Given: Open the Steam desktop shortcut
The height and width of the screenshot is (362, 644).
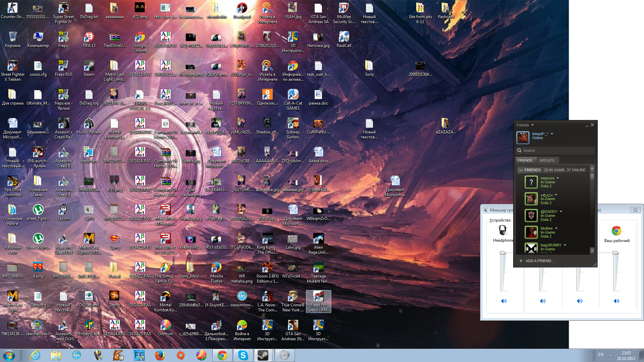Looking at the screenshot, I should 89,66.
